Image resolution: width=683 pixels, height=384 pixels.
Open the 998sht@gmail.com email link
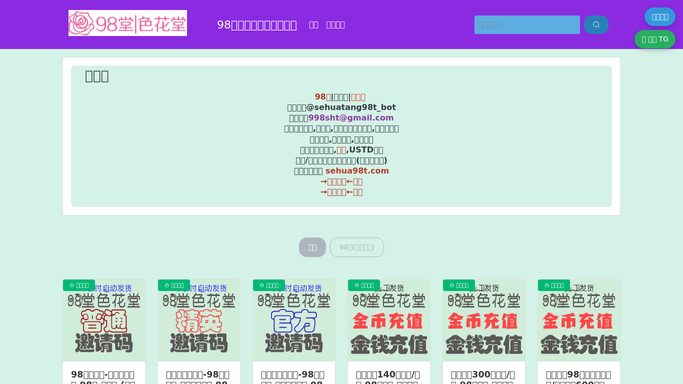coord(351,118)
